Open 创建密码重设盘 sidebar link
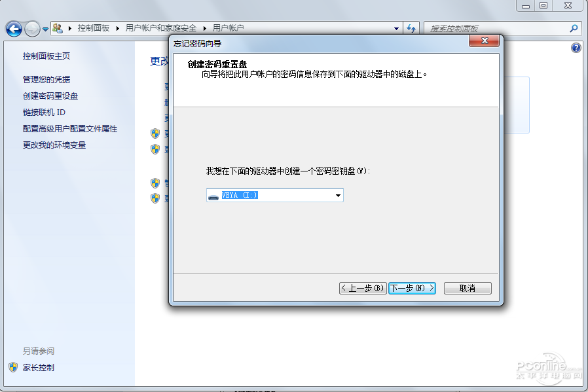The width and height of the screenshot is (588, 392). pos(50,96)
